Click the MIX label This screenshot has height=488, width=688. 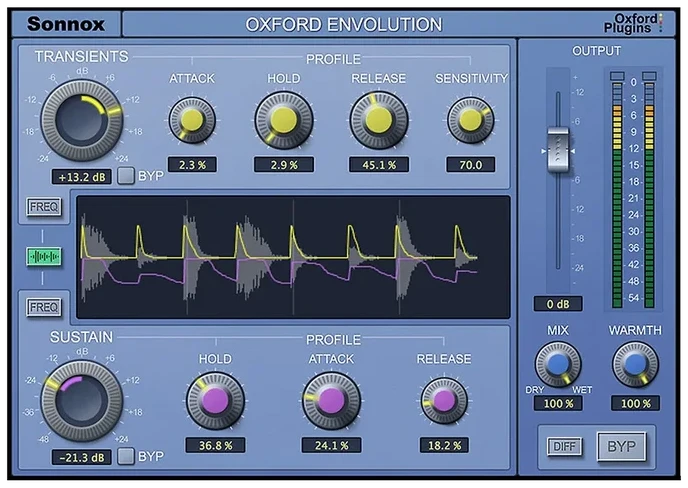[x=558, y=330]
